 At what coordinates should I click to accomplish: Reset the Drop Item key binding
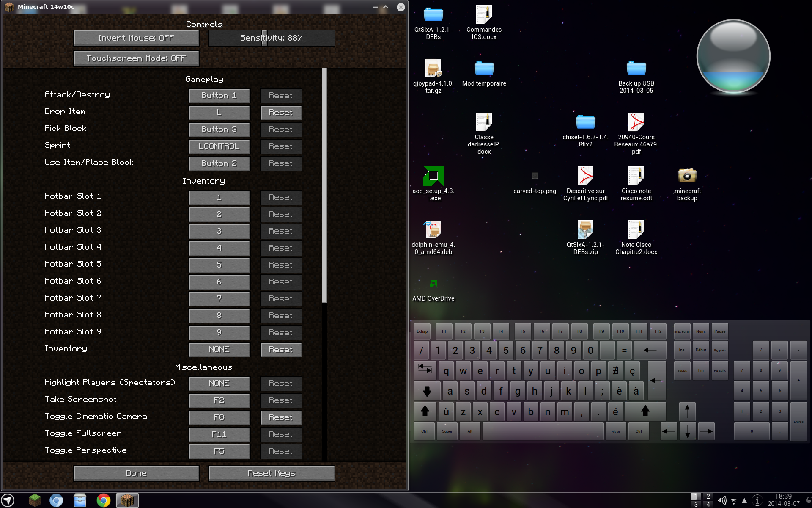pos(281,113)
